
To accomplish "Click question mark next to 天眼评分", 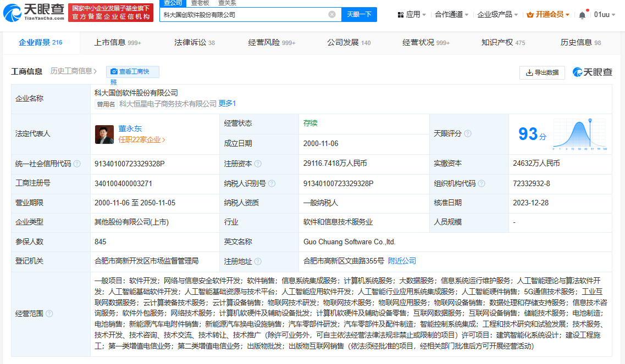I will tap(468, 133).
